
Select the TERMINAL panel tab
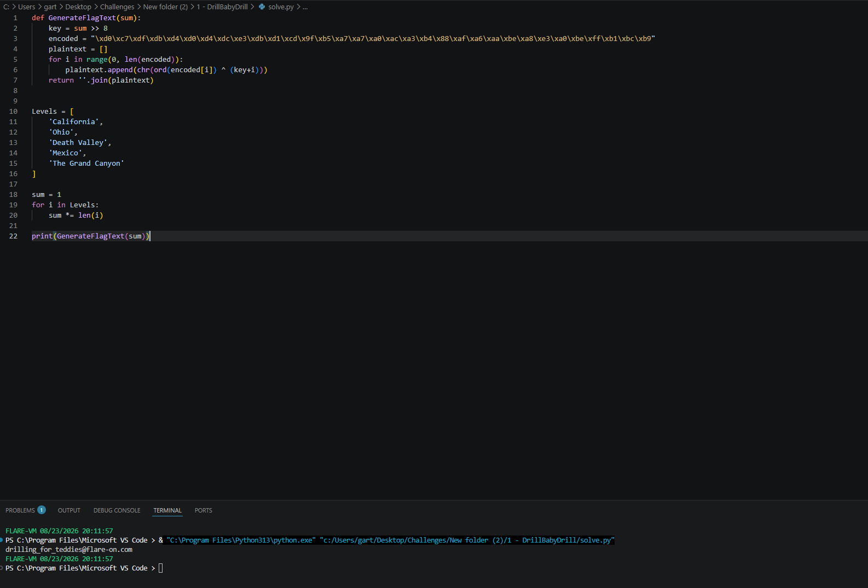pyautogui.click(x=167, y=510)
